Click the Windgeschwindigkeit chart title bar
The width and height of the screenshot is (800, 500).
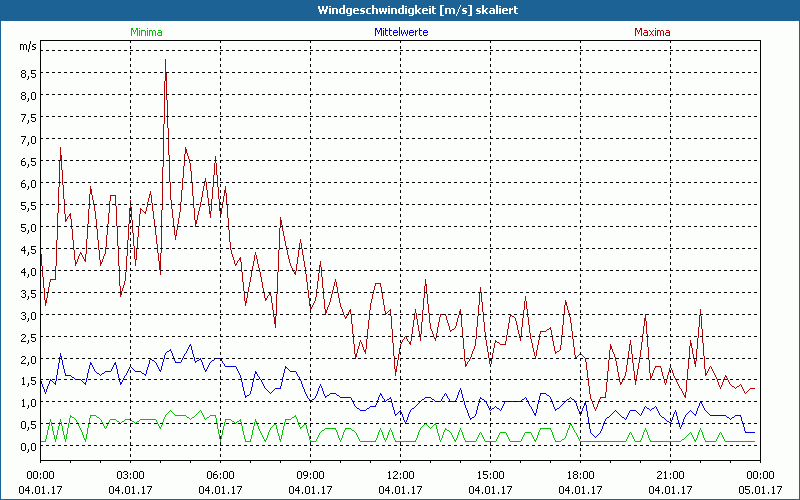point(400,10)
